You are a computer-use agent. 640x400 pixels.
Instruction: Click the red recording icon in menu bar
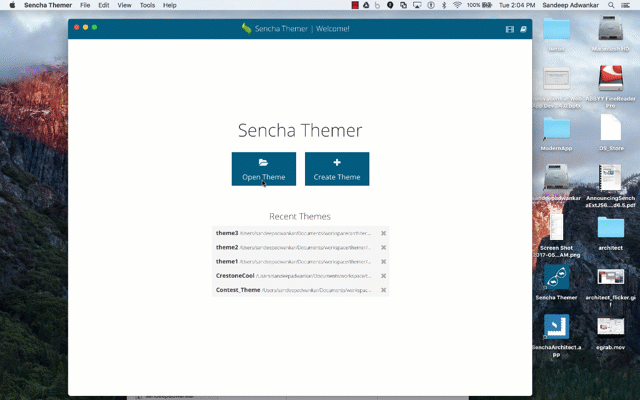355,5
